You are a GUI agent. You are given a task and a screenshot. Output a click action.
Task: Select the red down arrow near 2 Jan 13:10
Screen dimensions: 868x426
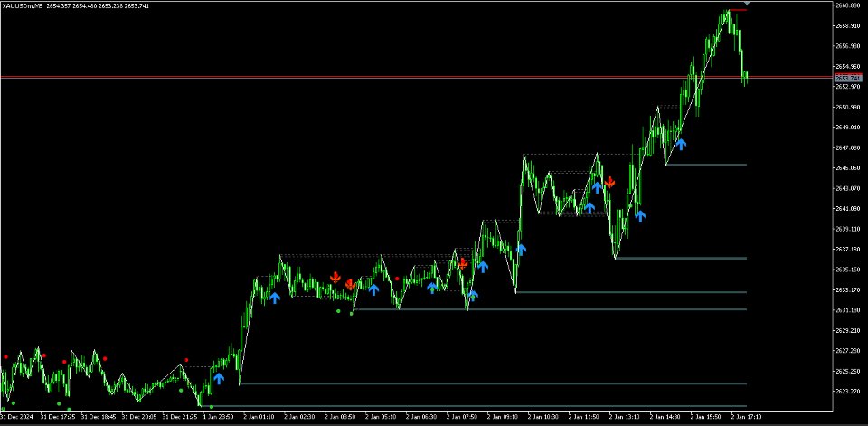click(x=609, y=183)
